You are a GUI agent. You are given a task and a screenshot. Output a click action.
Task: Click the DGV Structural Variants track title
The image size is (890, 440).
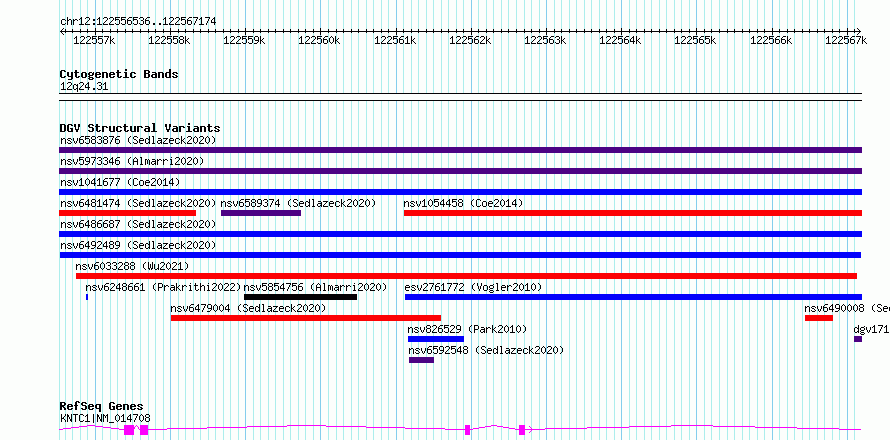point(140,128)
